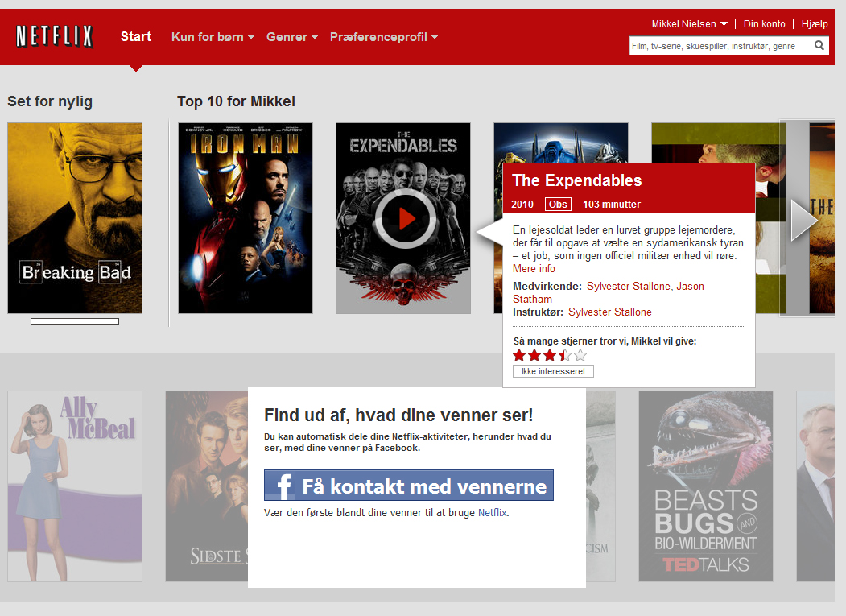Rate The Expendables three stars
Screen dimensions: 846x616
pos(549,355)
